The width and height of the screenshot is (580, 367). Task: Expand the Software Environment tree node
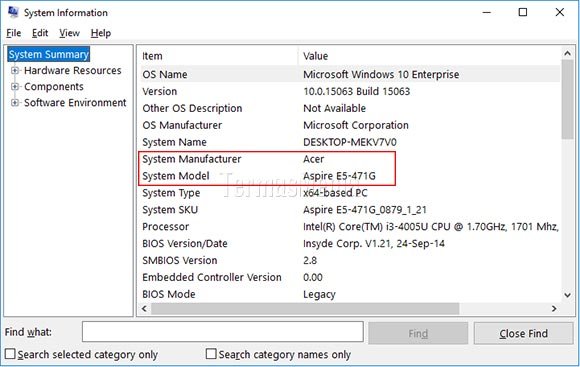click(x=14, y=102)
